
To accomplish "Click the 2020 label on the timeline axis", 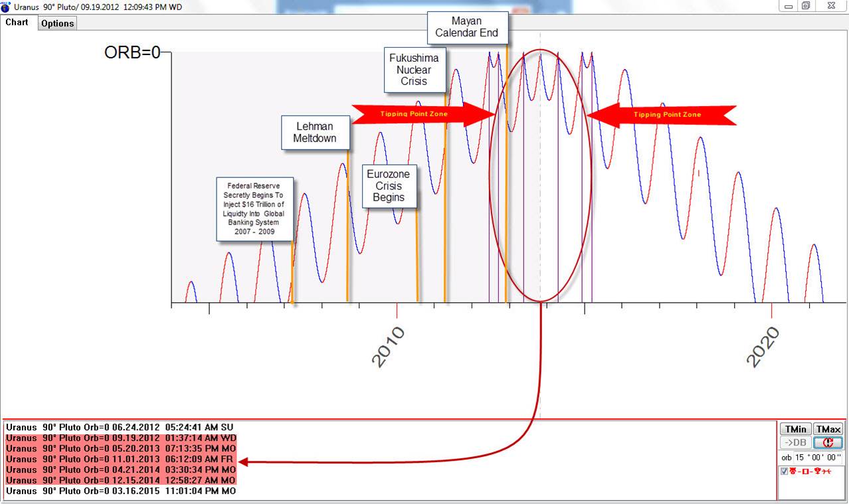I will 763,349.
